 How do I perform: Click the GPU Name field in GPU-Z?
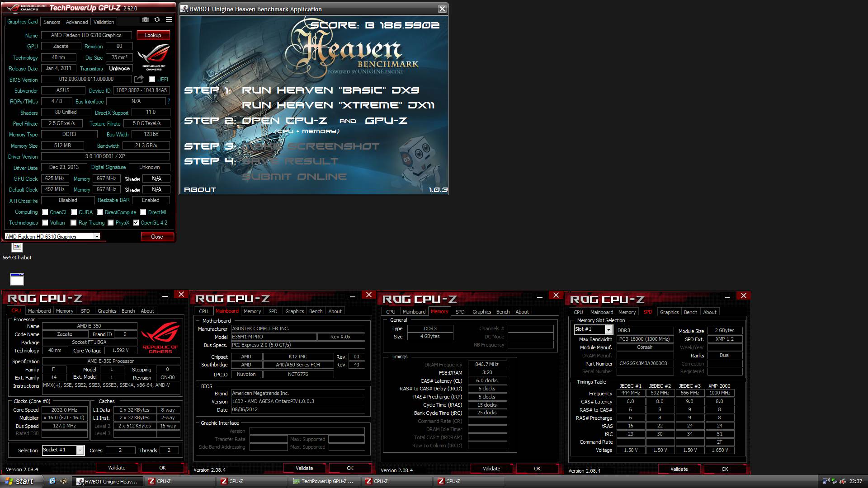click(x=86, y=35)
